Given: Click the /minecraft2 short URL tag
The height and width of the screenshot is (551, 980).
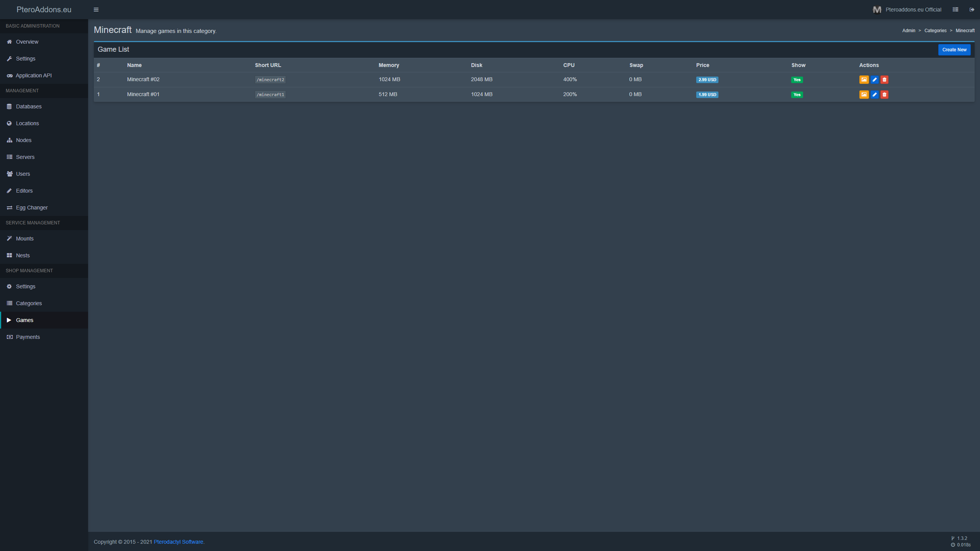Looking at the screenshot, I should [x=270, y=80].
